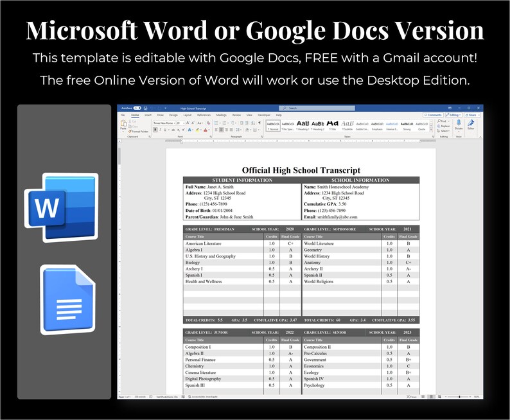The image size is (510, 420).
Task: Decrease paragraph indent
Action: [242, 123]
